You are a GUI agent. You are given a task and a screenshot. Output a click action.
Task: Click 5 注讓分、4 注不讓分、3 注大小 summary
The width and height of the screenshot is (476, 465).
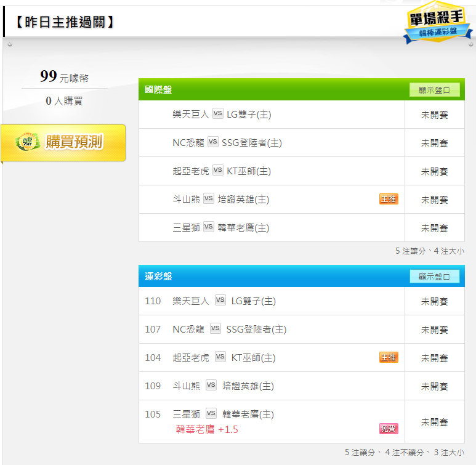(405, 452)
